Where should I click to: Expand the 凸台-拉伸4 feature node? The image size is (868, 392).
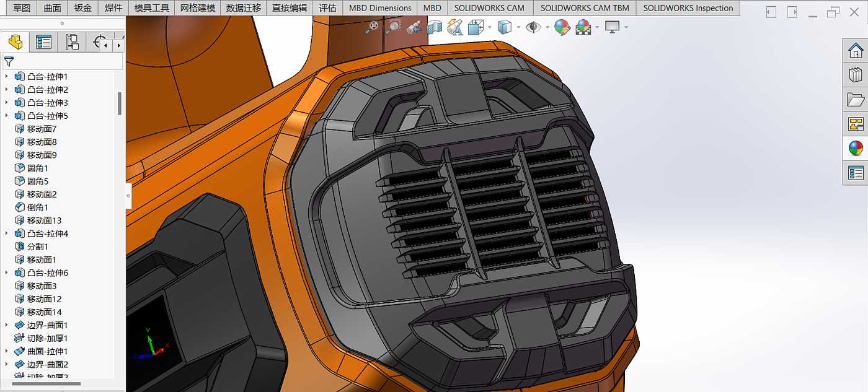coord(7,233)
